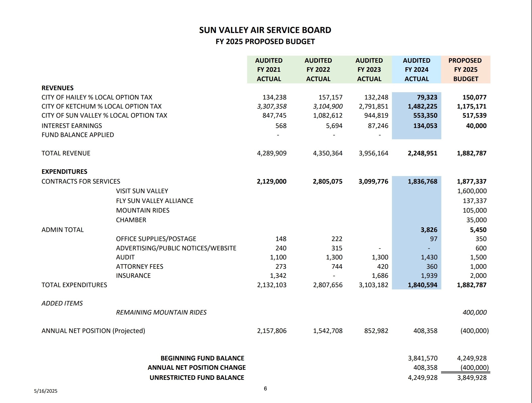Select the Remaining Mountain Rides italic label
The height and width of the screenshot is (403, 532).
[x=161, y=312]
